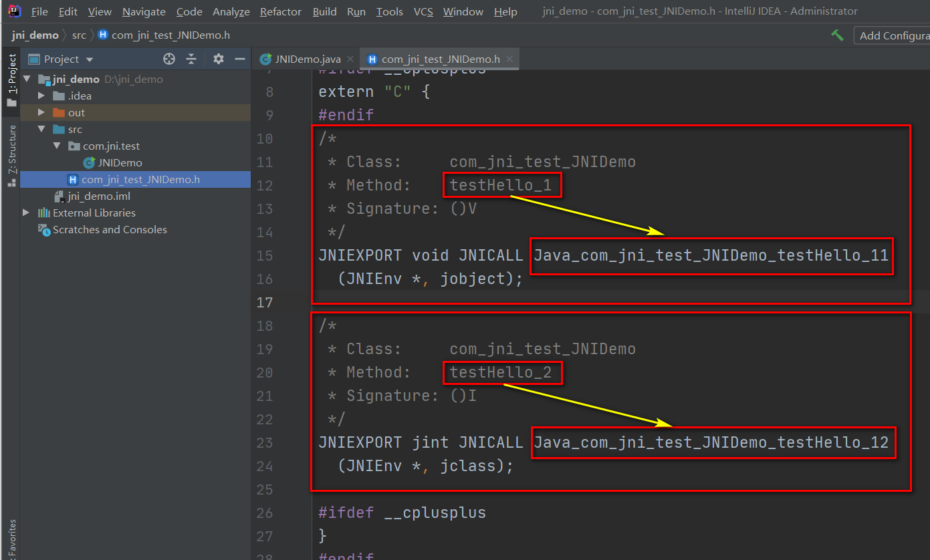Click the IntelliJ IDEA application logo icon
The image size is (930, 560).
pos(13,11)
